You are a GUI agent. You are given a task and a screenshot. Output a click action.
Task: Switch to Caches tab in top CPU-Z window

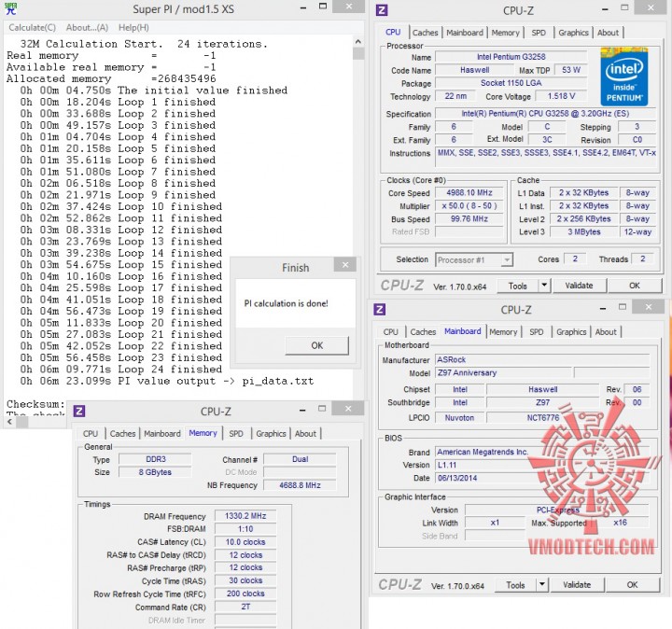(x=426, y=33)
